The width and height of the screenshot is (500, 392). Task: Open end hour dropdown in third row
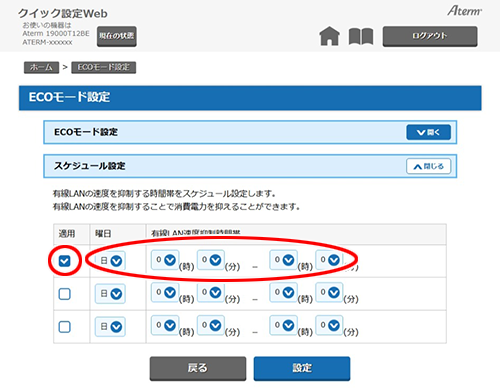point(283,325)
